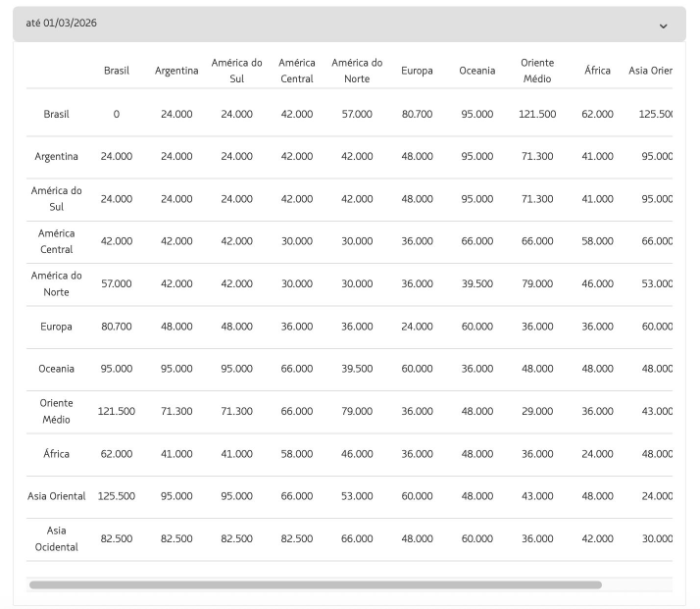Image resolution: width=700 pixels, height=609 pixels.
Task: Select the 39.500 cell in the Oceania row
Action: pos(357,369)
